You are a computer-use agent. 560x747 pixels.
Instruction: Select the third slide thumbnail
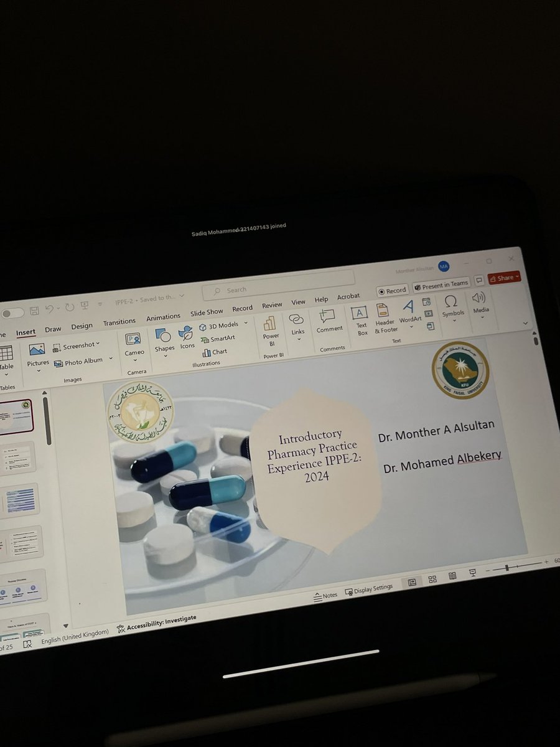pos(21,500)
